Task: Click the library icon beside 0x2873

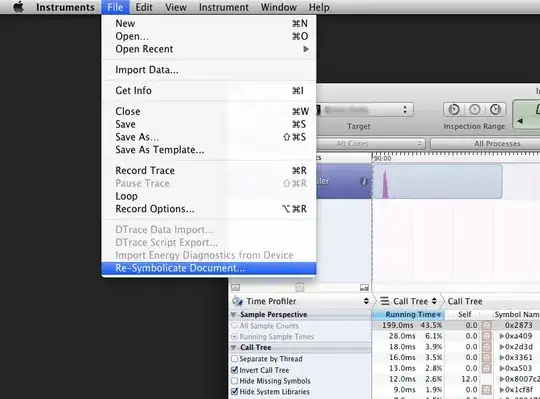Action: (486, 325)
